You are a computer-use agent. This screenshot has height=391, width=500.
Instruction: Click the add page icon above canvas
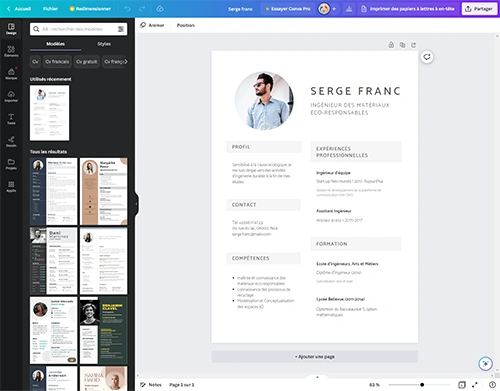[x=413, y=45]
